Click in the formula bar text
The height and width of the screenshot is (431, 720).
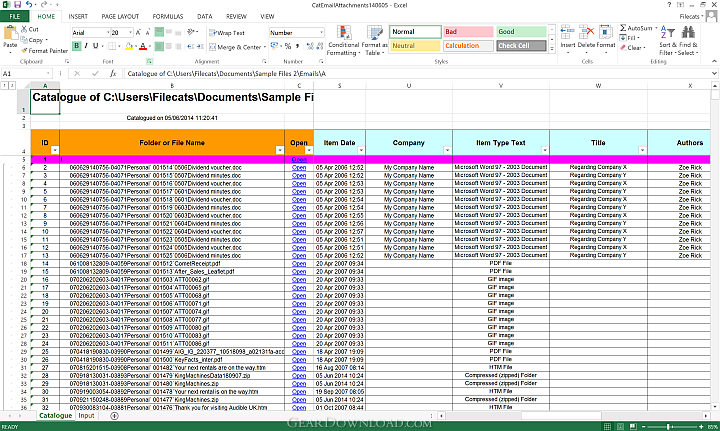[x=227, y=73]
